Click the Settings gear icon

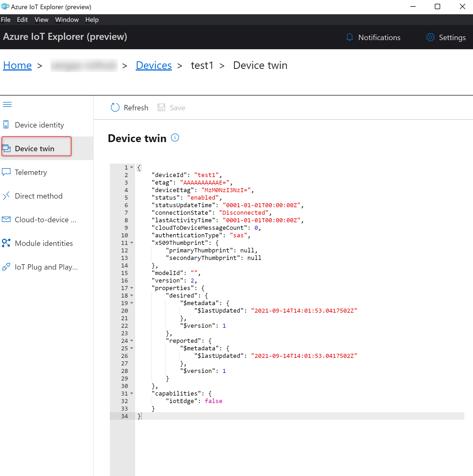430,37
